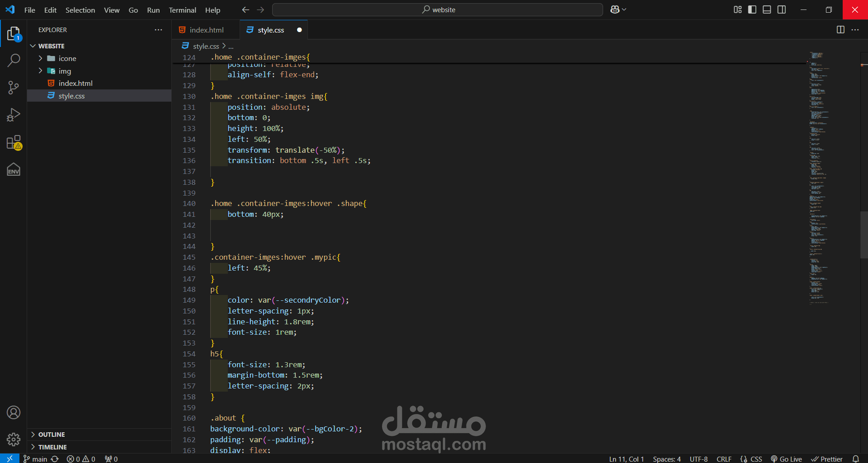This screenshot has width=868, height=463.
Task: Click the website search command box
Action: [438, 9]
